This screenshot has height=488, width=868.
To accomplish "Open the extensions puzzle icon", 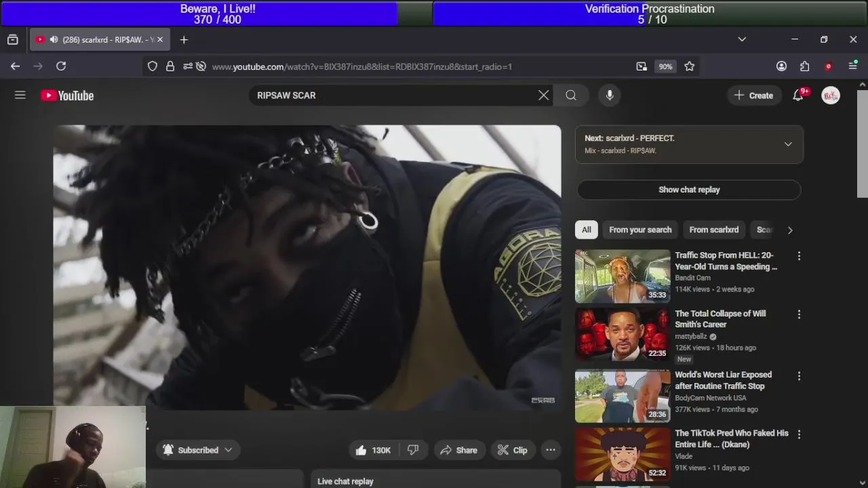I will 804,66.
